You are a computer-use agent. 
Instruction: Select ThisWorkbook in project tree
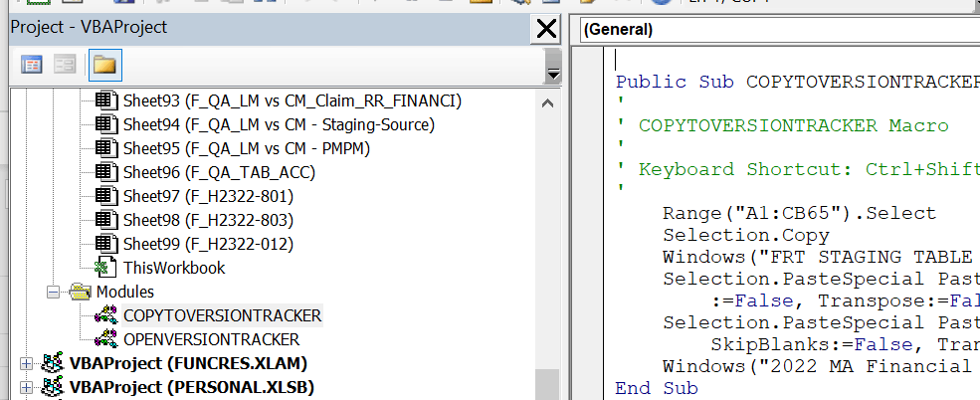pos(174,268)
